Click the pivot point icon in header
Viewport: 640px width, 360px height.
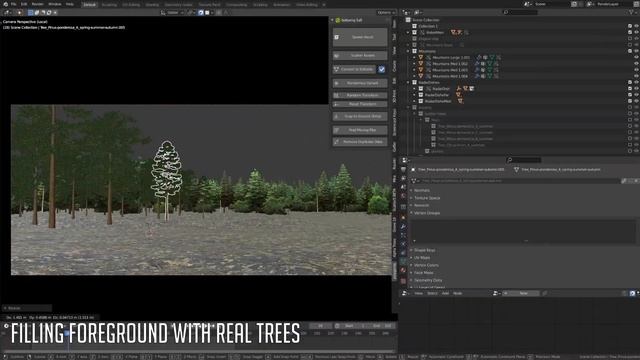[191, 13]
